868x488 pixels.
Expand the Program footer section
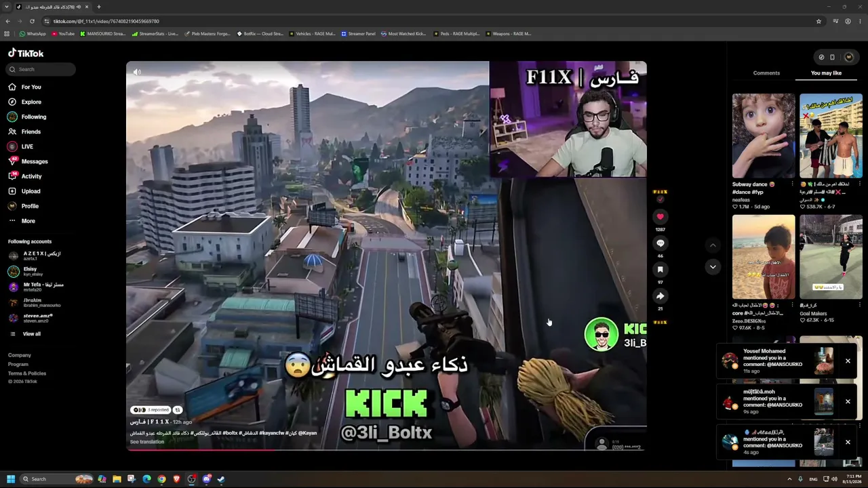point(18,364)
